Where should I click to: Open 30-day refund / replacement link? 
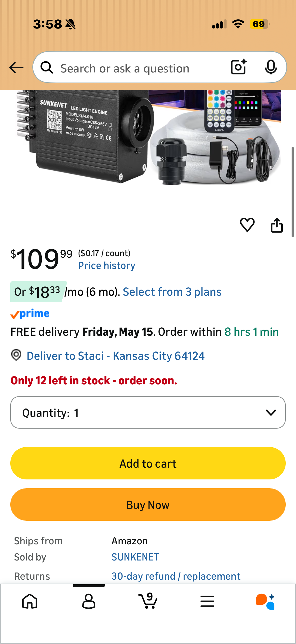point(176,576)
